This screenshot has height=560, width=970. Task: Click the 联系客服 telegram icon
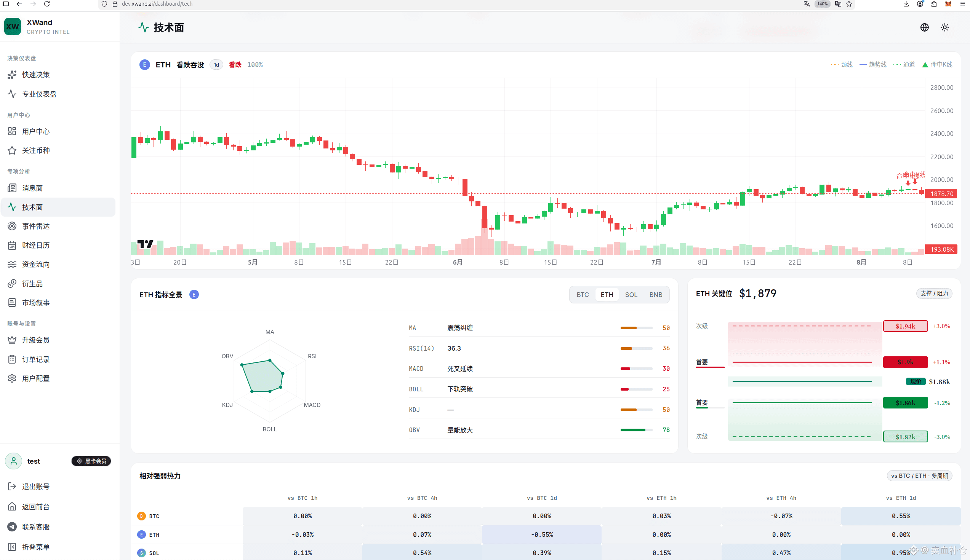tap(12, 527)
